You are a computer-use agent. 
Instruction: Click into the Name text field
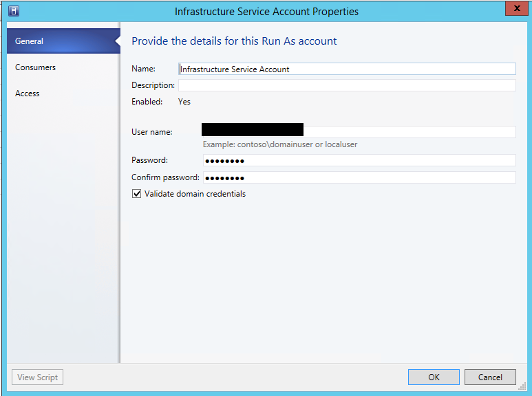click(346, 69)
